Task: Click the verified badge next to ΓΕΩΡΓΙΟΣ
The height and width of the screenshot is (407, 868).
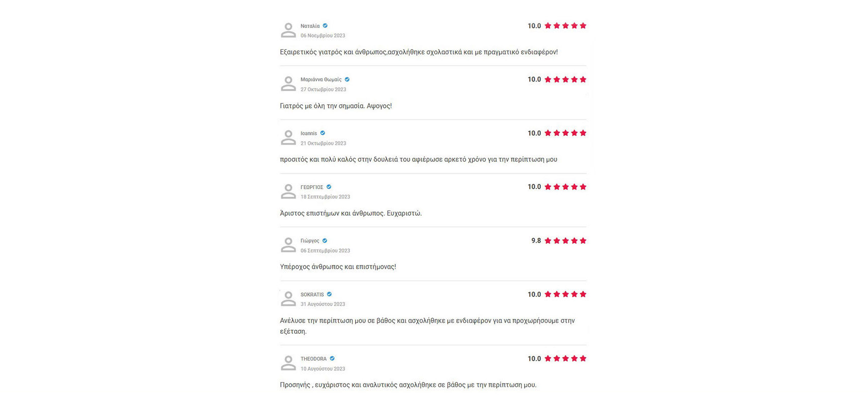Action: [329, 187]
